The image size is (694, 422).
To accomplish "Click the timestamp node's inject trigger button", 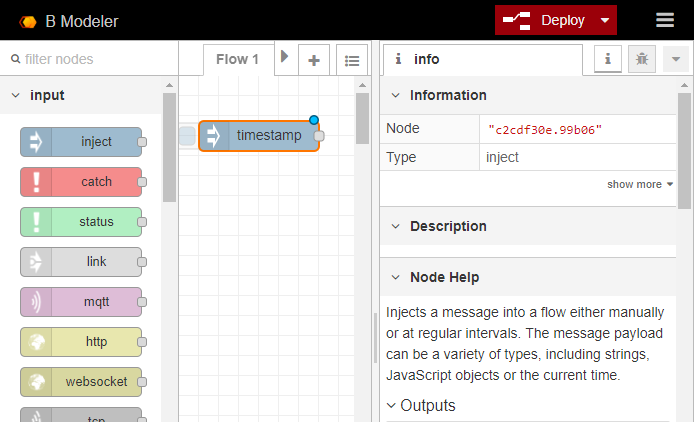I will click(188, 136).
